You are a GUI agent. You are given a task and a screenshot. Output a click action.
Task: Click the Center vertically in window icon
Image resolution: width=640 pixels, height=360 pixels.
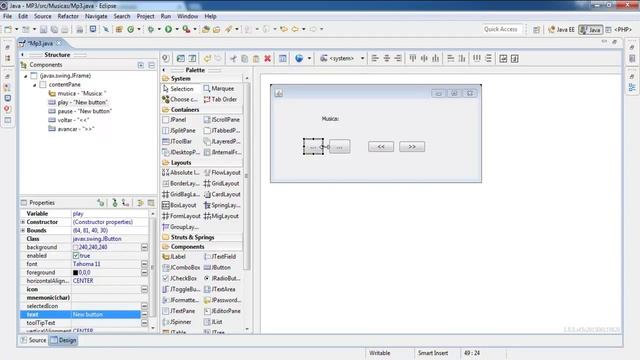pyautogui.click(x=515, y=58)
